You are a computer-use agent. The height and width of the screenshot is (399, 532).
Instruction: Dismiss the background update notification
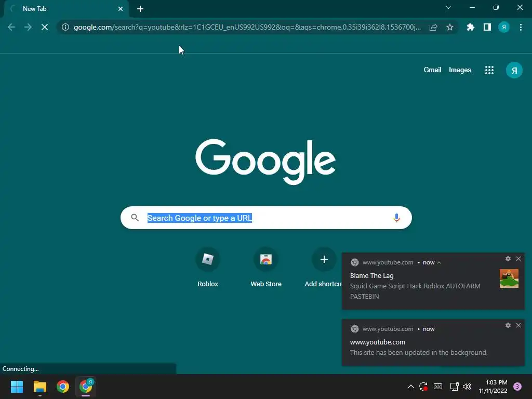tap(518, 325)
